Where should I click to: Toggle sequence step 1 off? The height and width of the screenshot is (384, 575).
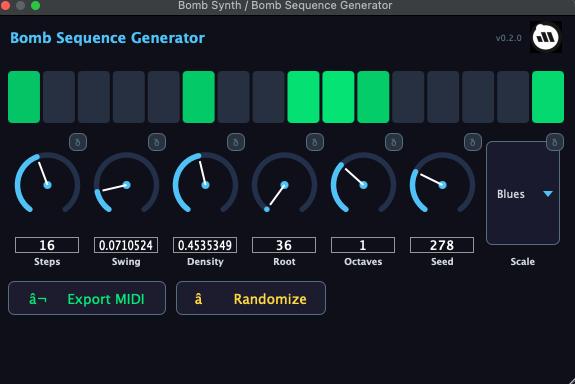pos(24,97)
